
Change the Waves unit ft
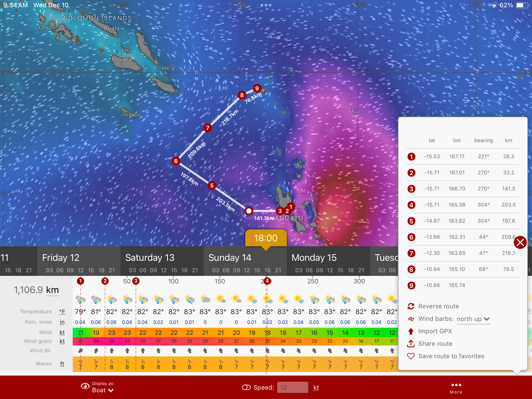click(x=62, y=364)
